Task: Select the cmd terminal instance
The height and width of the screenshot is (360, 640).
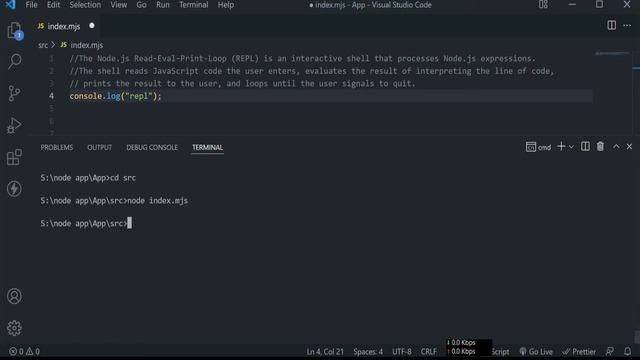Action: pyautogui.click(x=538, y=147)
